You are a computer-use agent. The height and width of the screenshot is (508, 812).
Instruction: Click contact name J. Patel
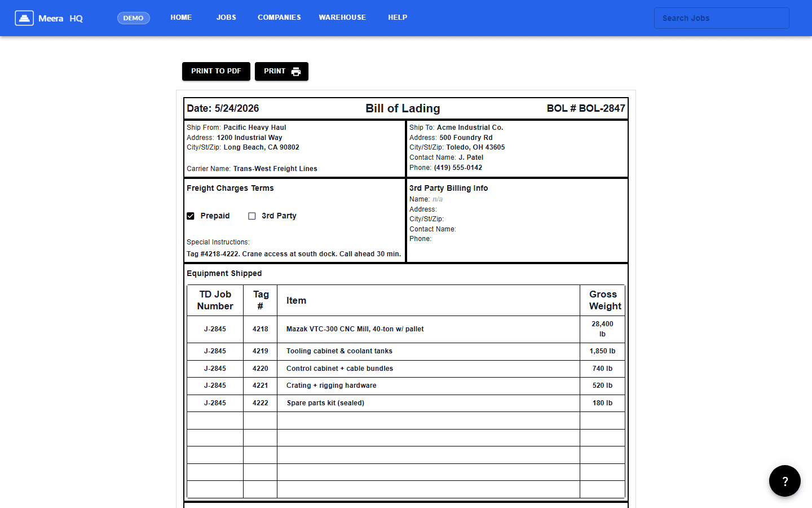[471, 157]
